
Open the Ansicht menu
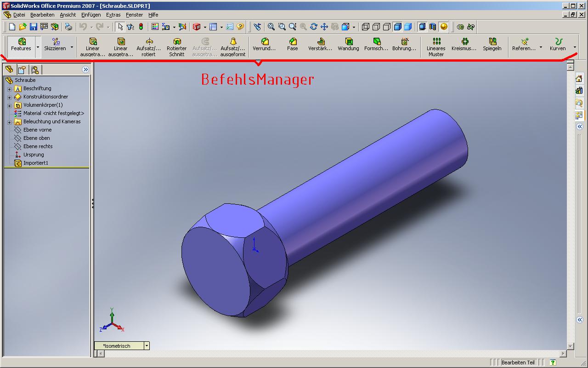(x=68, y=15)
